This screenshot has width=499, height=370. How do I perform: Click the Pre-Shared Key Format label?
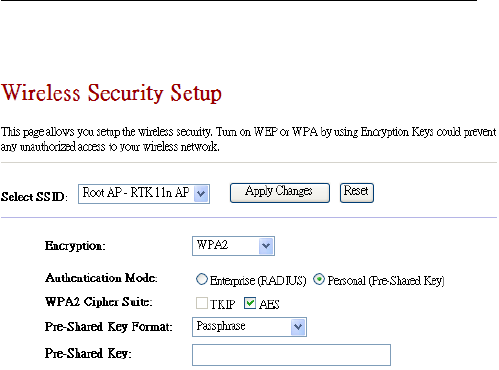(x=109, y=327)
